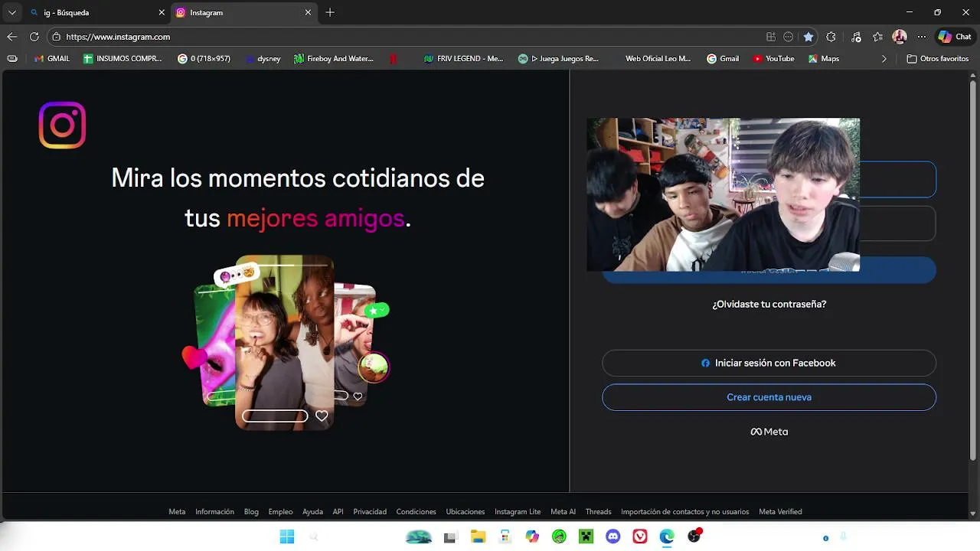Open the Instagram Lite footer link
The image size is (980, 551).
tap(518, 512)
